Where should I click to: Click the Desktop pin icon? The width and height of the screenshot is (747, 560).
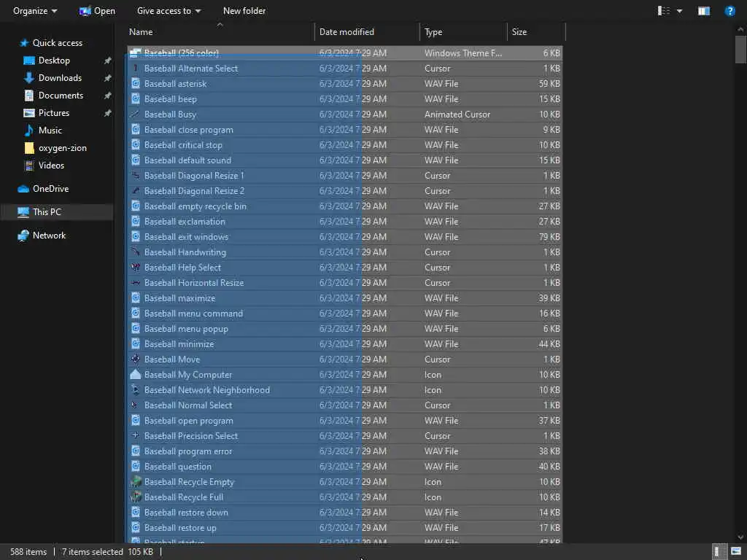point(108,61)
